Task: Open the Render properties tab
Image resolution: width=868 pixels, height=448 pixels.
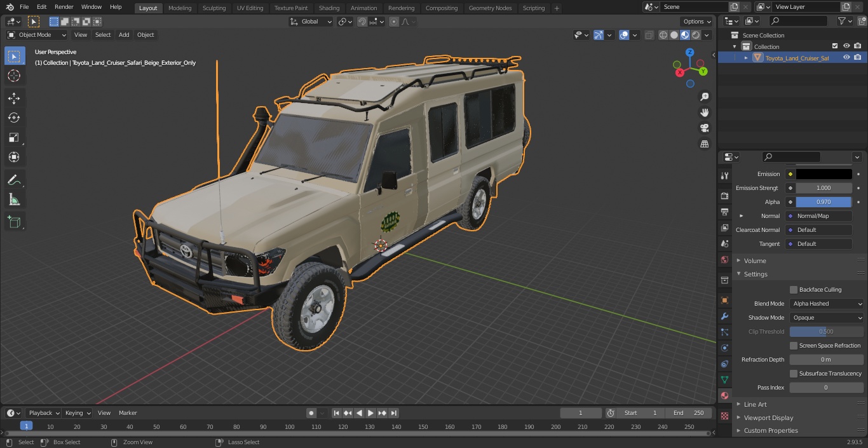Action: click(x=724, y=196)
